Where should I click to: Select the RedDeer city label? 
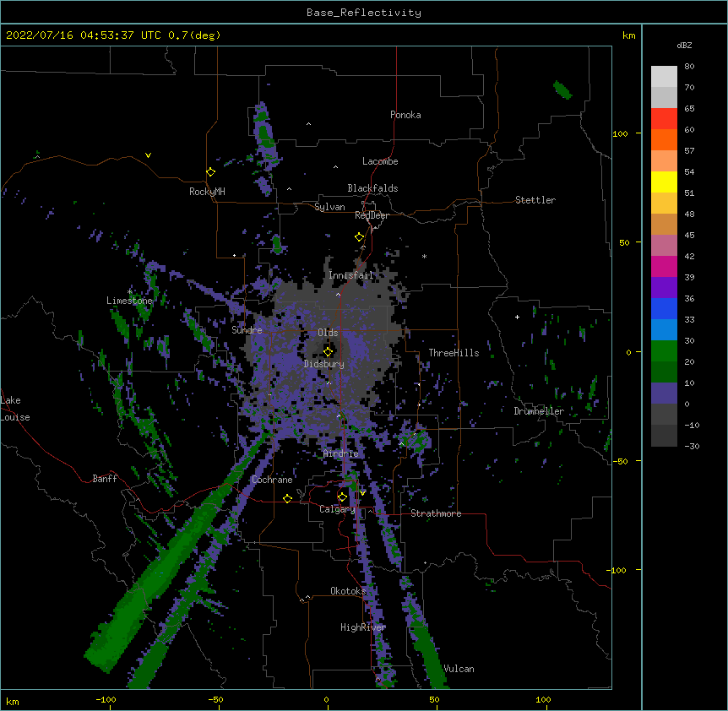click(x=372, y=215)
